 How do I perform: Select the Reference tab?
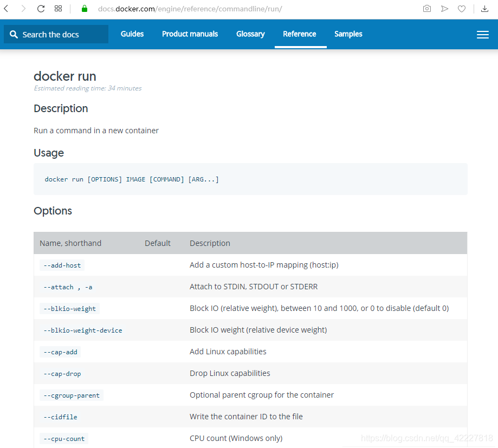pyautogui.click(x=300, y=34)
